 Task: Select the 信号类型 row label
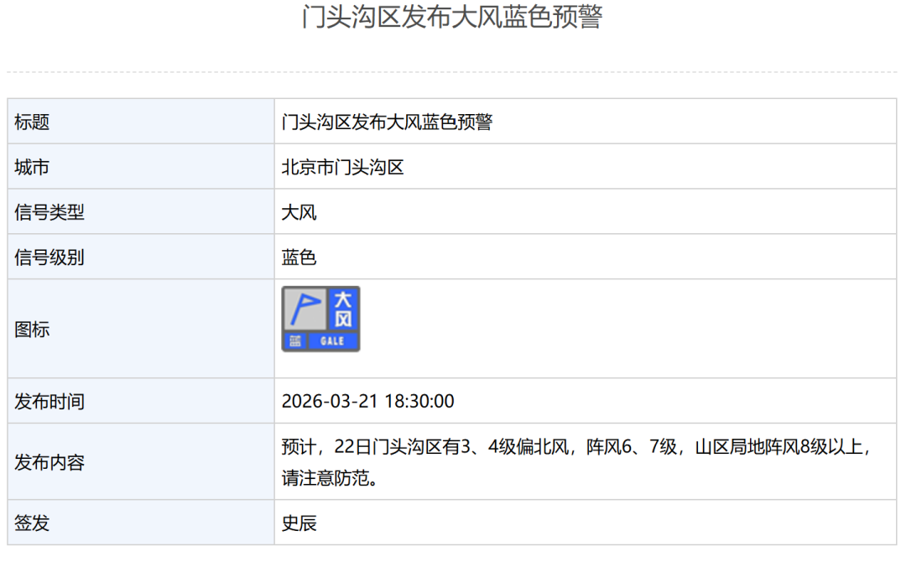(x=49, y=213)
